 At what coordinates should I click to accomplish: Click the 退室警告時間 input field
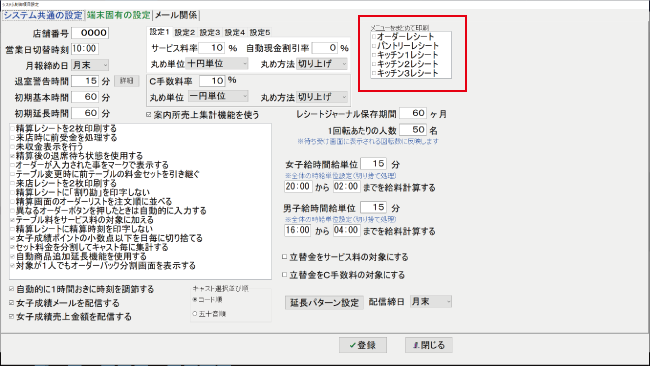click(x=85, y=81)
